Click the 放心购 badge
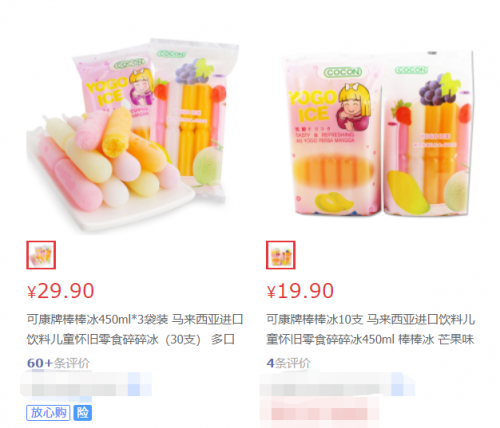 48,413
